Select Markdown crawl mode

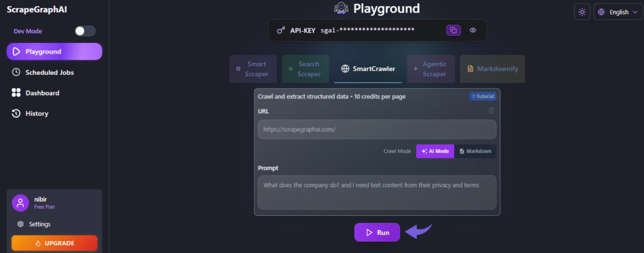pos(475,151)
